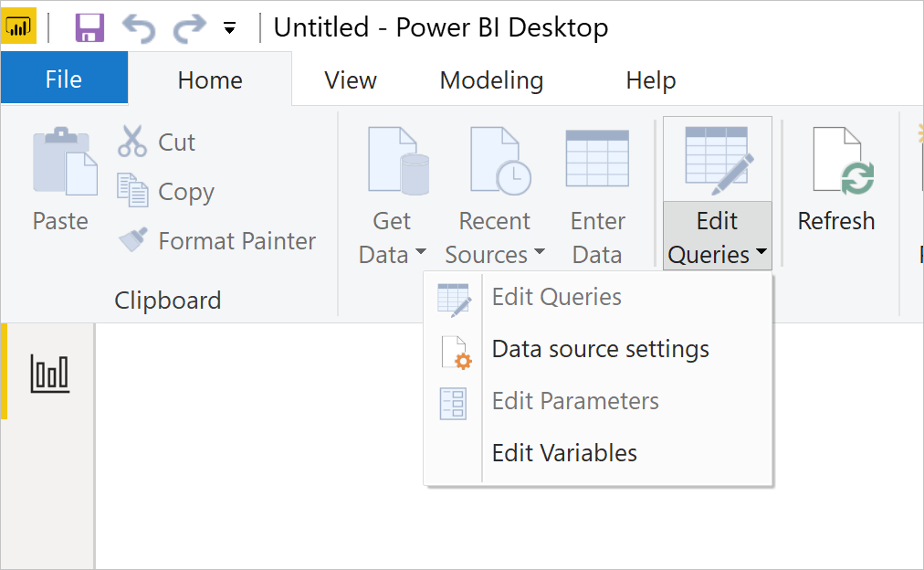Open the File menu
924x570 pixels.
click(x=64, y=79)
